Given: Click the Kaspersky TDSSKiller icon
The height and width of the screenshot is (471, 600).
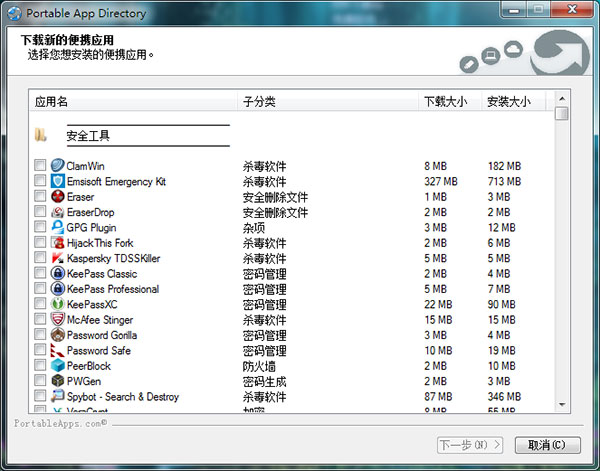Looking at the screenshot, I should pos(58,258).
